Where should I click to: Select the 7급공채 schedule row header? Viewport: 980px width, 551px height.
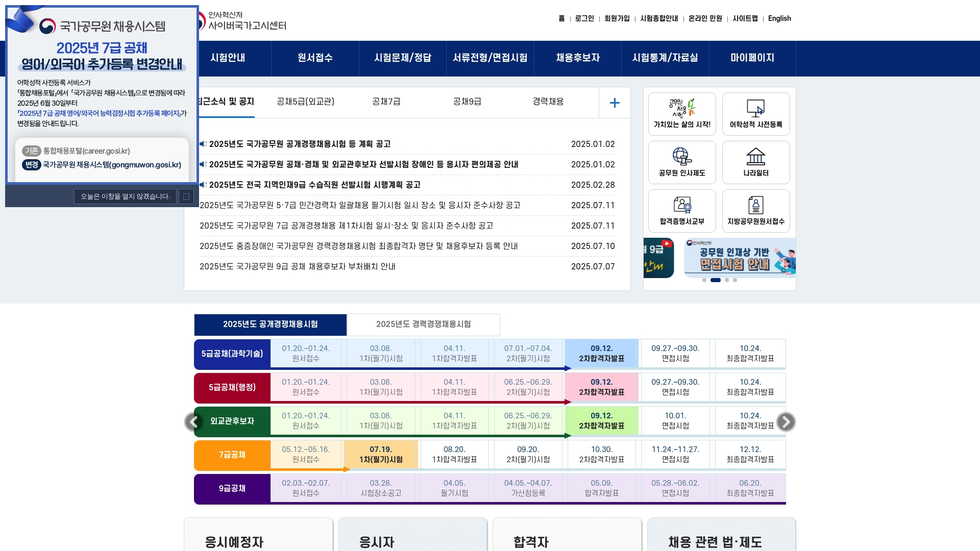click(232, 455)
